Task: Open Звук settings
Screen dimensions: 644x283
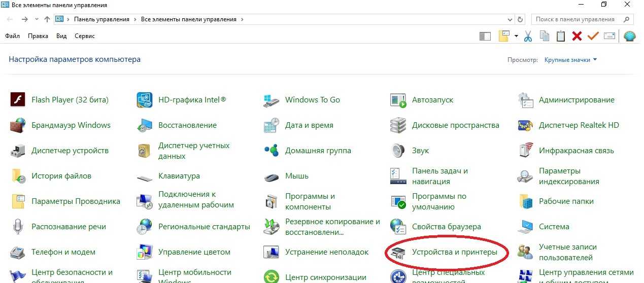Action: 410,151
